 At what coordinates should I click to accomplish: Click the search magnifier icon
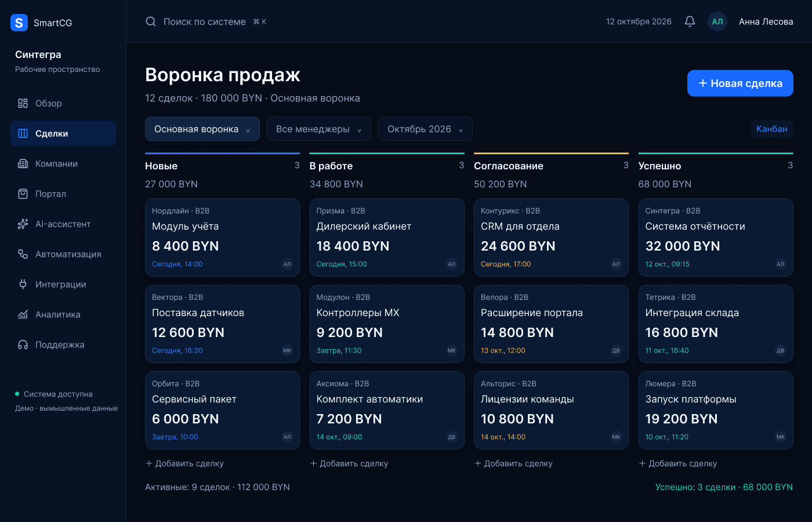coord(151,21)
